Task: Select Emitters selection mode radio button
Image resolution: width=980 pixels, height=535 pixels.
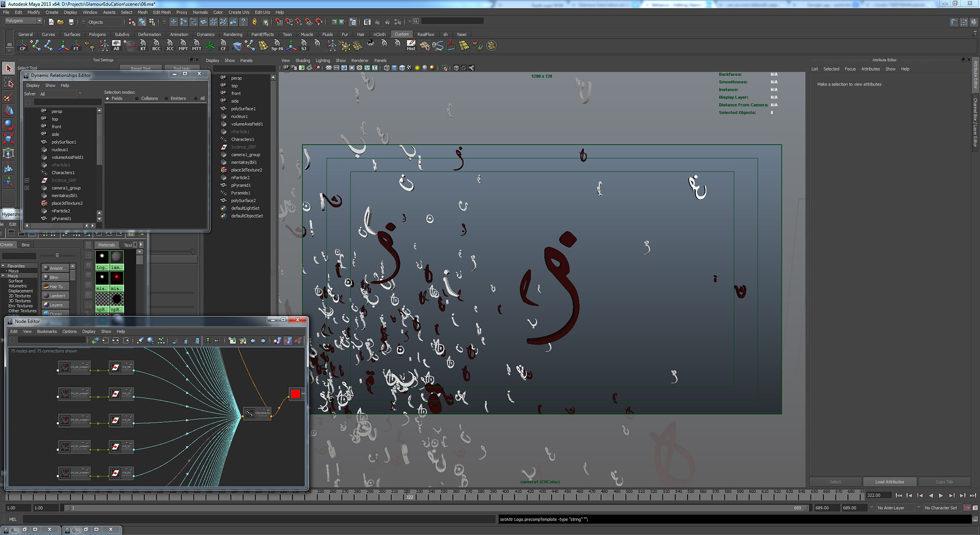Action: (166, 98)
